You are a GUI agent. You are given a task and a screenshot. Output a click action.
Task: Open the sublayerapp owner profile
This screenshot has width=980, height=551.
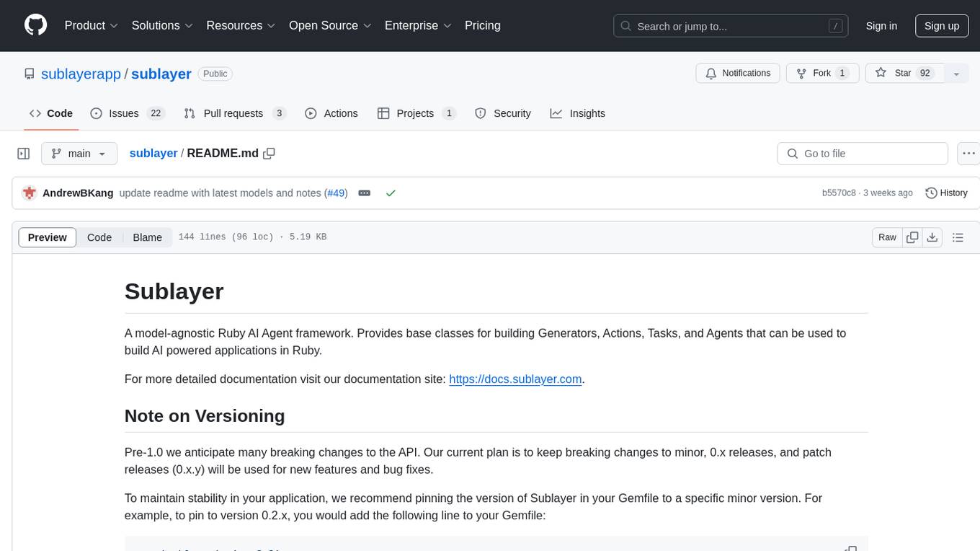pos(81,74)
